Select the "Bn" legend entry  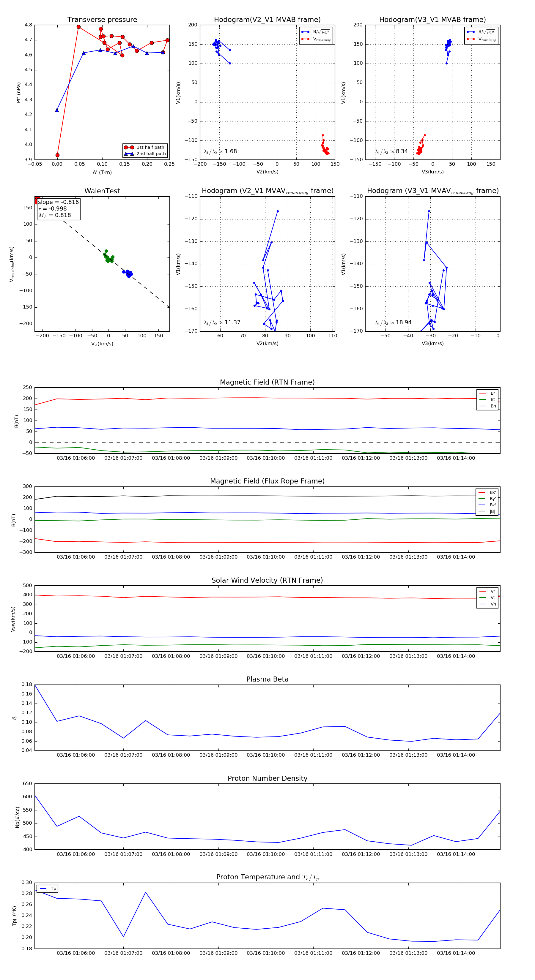487,406
